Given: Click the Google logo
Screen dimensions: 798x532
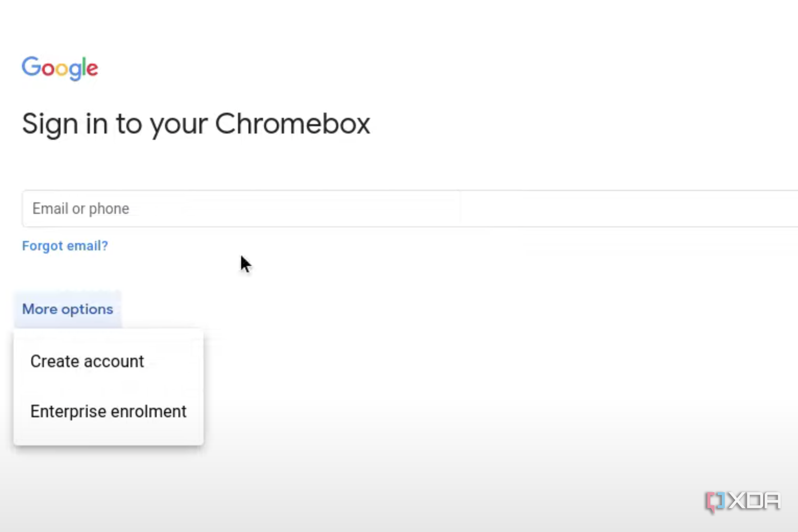Looking at the screenshot, I should (x=59, y=68).
